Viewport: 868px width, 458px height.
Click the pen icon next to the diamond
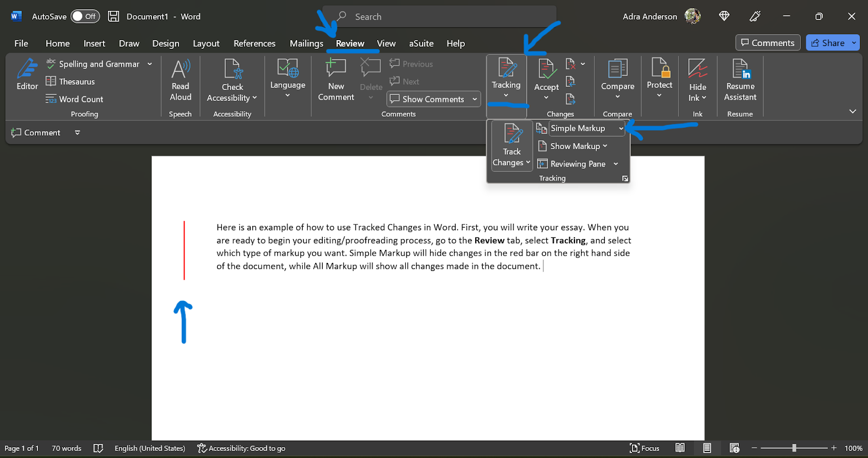click(755, 16)
